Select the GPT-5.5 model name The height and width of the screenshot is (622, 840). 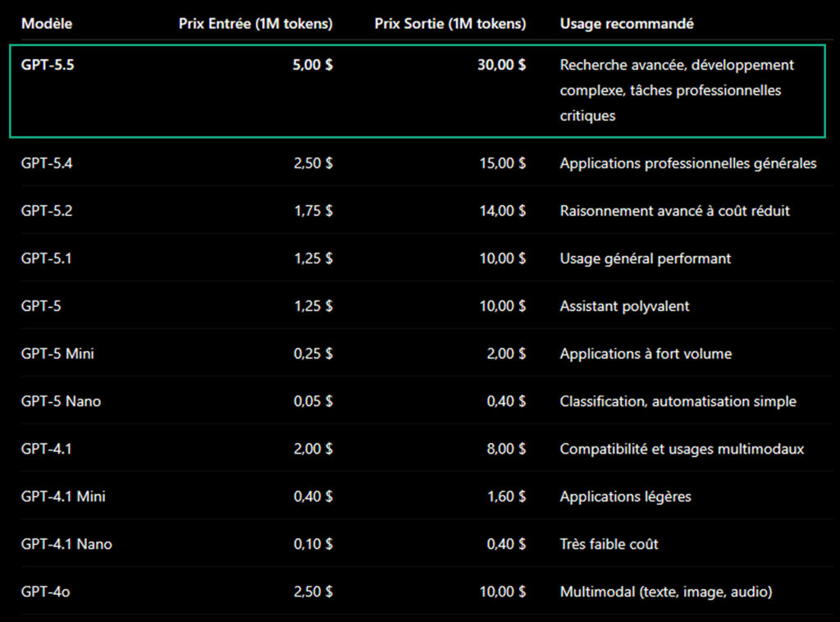click(48, 65)
